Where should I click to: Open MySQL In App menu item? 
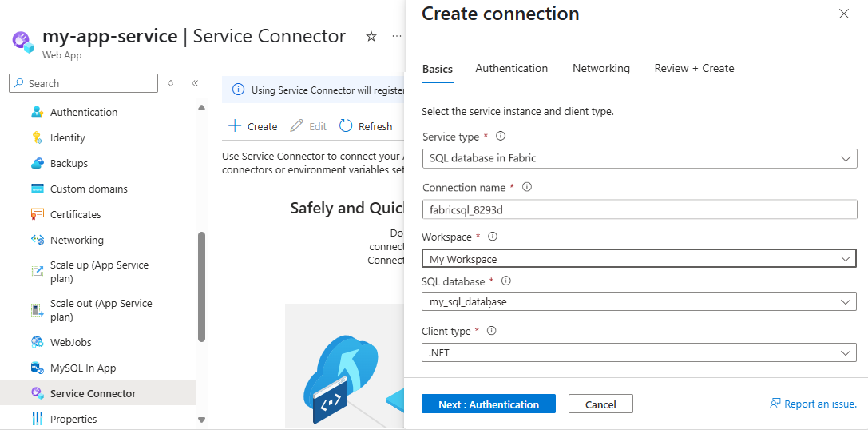pyautogui.click(x=83, y=368)
